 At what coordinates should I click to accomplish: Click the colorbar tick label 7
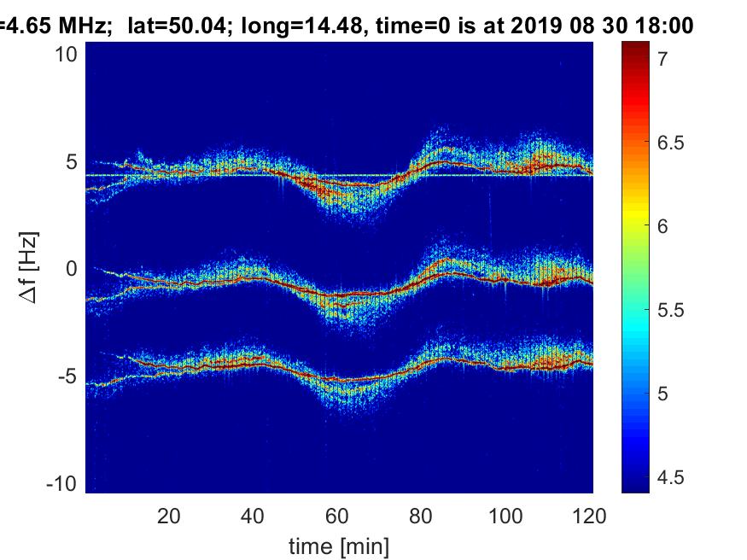[662, 59]
